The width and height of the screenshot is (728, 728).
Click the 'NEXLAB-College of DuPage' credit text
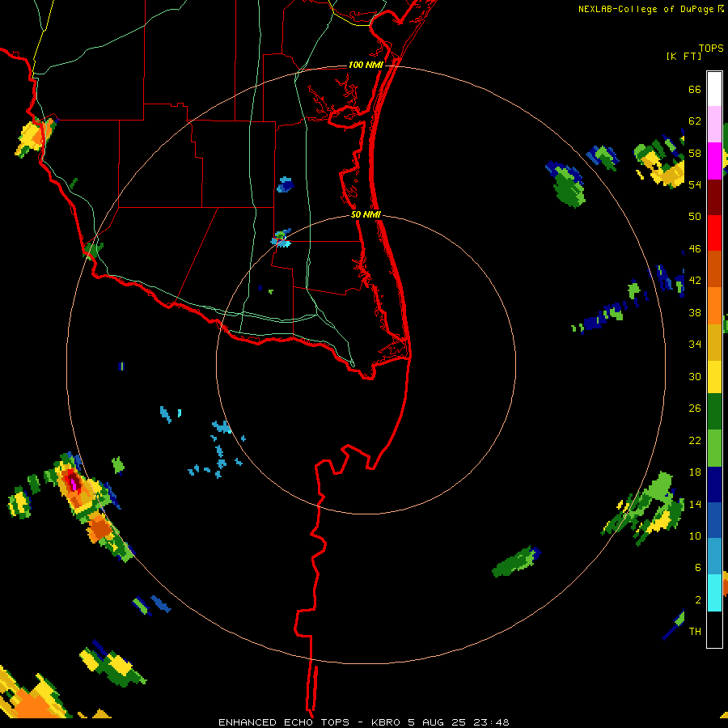pyautogui.click(x=645, y=9)
